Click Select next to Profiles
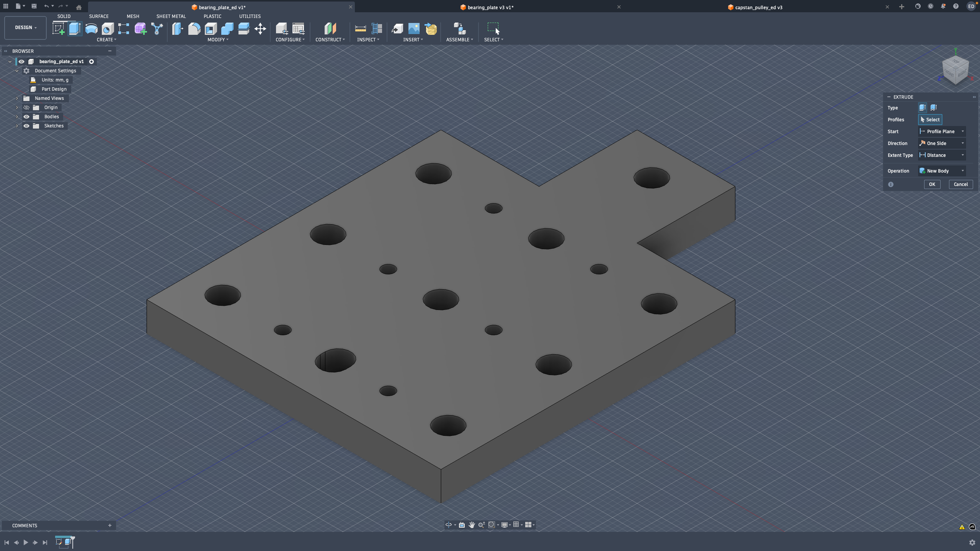This screenshot has height=551, width=980. (930, 119)
